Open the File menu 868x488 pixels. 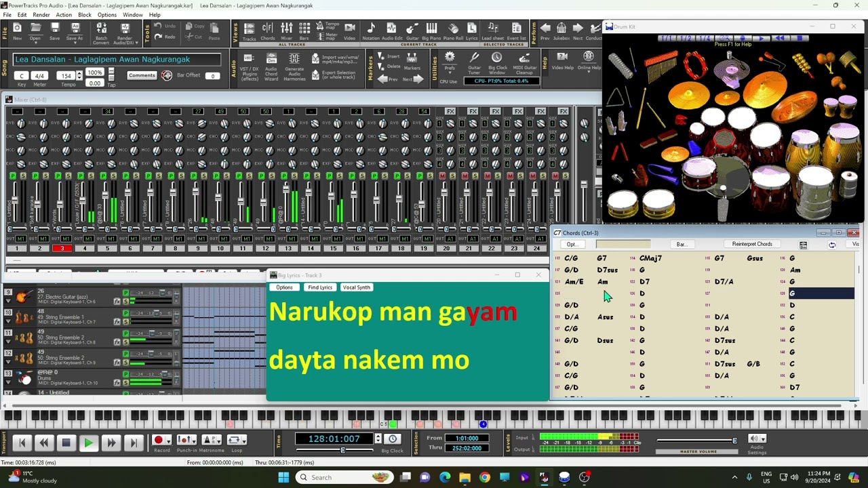(7, 15)
